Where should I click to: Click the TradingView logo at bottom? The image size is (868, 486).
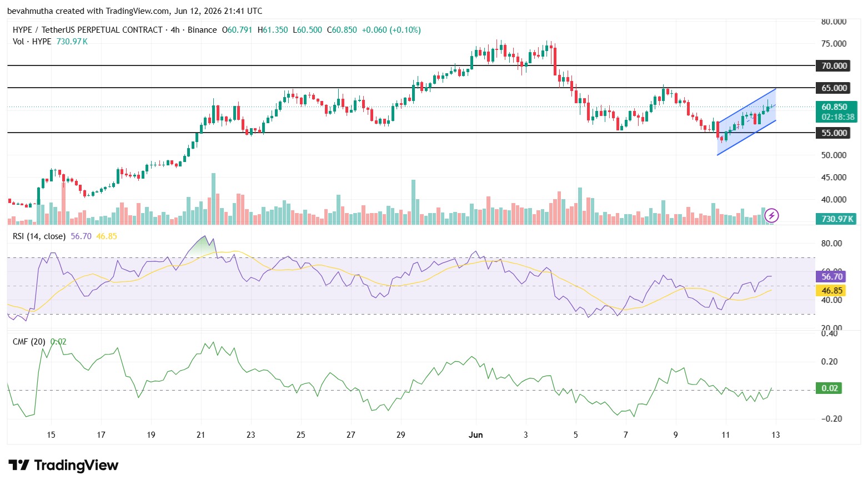tap(63, 465)
